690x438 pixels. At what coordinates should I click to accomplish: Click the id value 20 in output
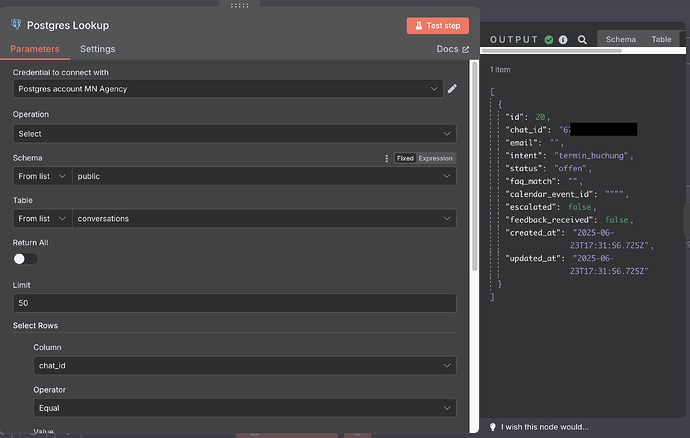[540, 117]
